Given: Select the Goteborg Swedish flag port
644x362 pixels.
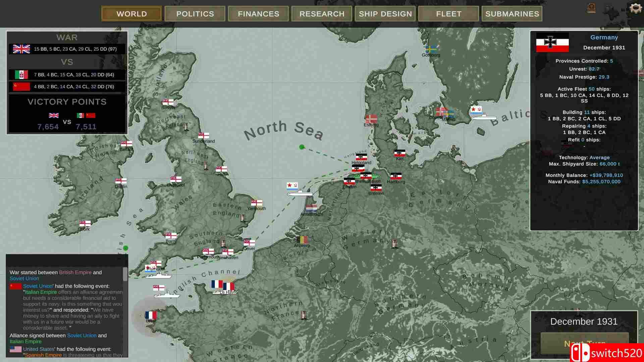Looking at the screenshot, I should (431, 49).
